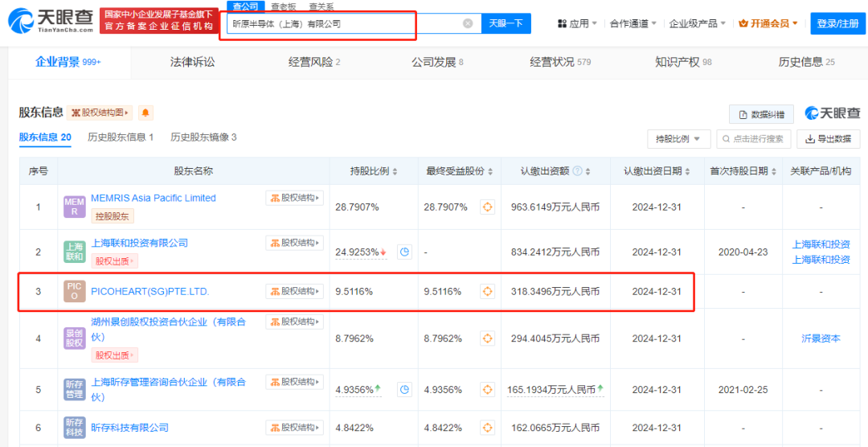Switch to 历史信息 tab
The image size is (868, 447).
(x=807, y=62)
